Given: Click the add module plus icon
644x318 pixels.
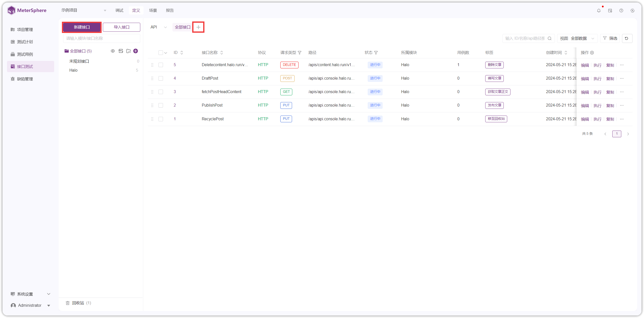Looking at the screenshot, I should (136, 51).
